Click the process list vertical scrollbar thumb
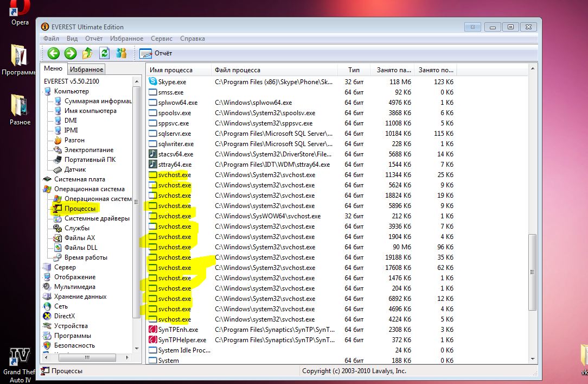The width and height of the screenshot is (588, 384). click(x=532, y=272)
